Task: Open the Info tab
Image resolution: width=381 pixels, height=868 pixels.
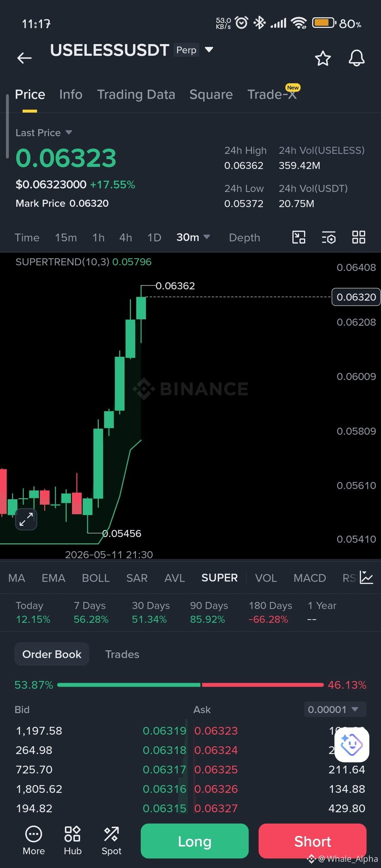Action: [71, 95]
